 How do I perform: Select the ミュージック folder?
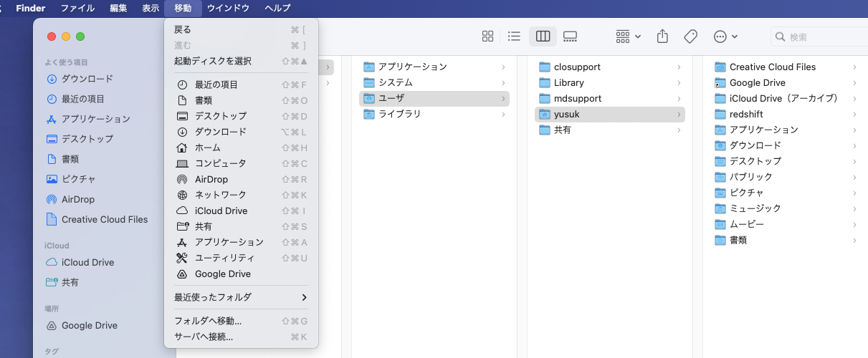(786, 208)
